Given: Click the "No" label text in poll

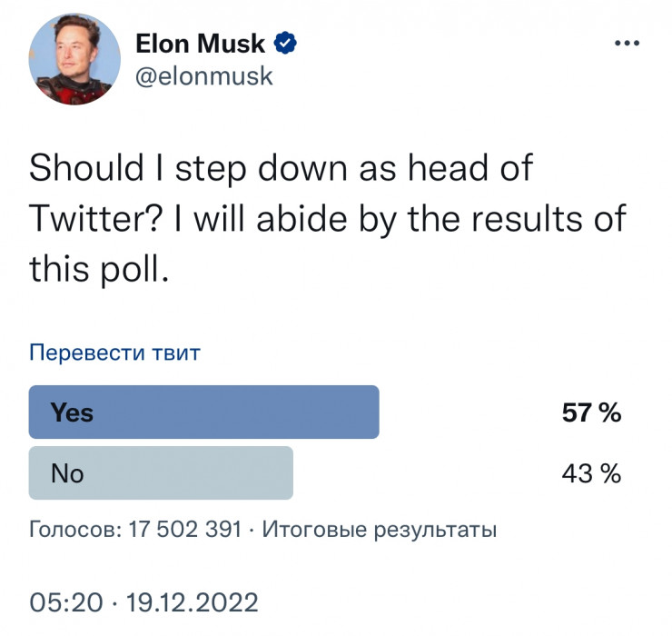Looking at the screenshot, I should point(67,472).
